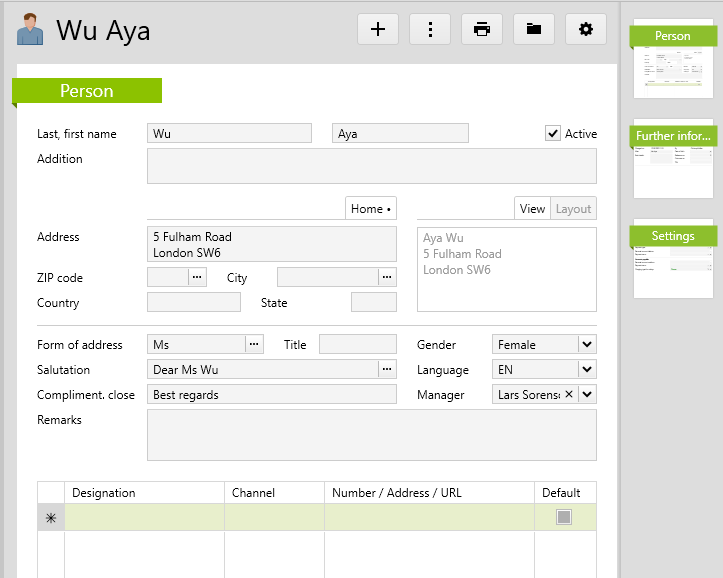Clear Manager field using the X icon
This screenshot has height=578, width=723.
click(569, 394)
